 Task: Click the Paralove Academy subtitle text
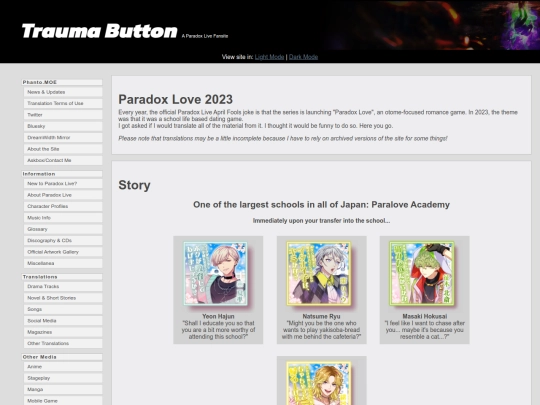pyautogui.click(x=321, y=205)
